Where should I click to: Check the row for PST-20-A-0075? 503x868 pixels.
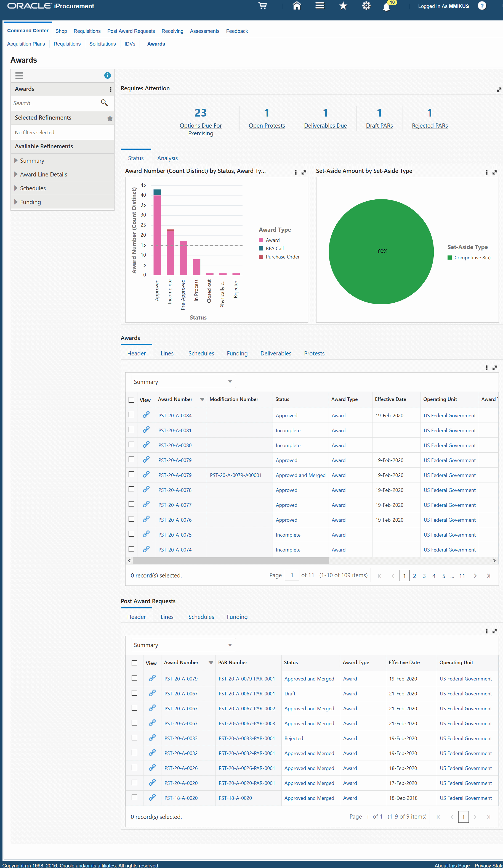tap(131, 534)
